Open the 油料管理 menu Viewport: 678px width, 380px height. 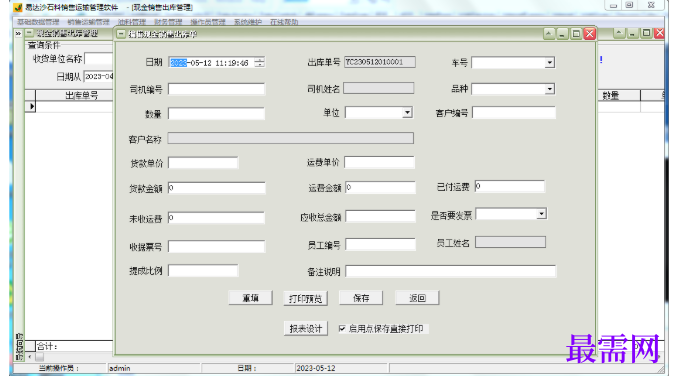pos(131,22)
